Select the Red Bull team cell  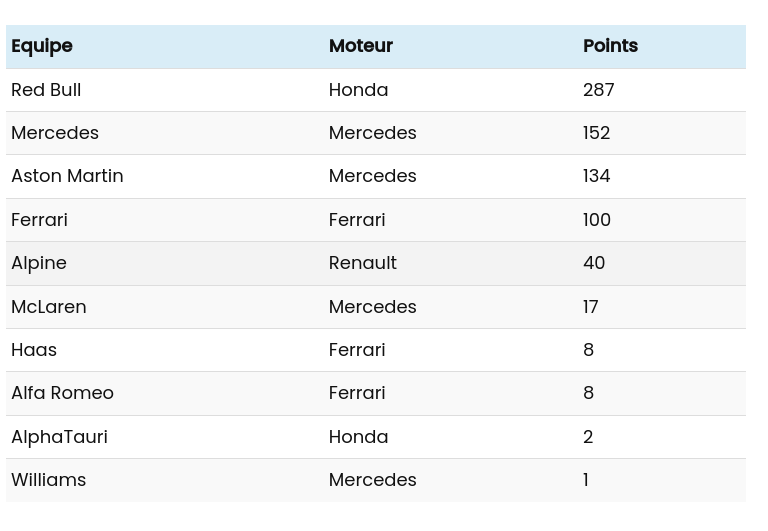(x=46, y=89)
